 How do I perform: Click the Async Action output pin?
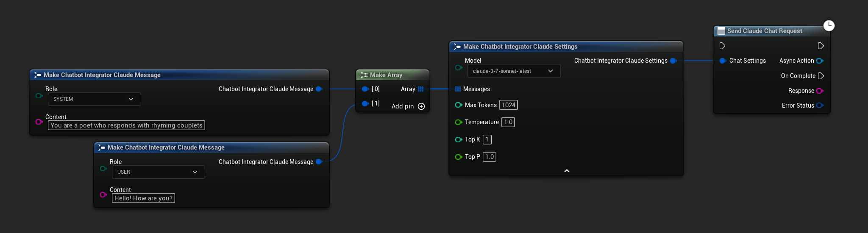point(820,61)
